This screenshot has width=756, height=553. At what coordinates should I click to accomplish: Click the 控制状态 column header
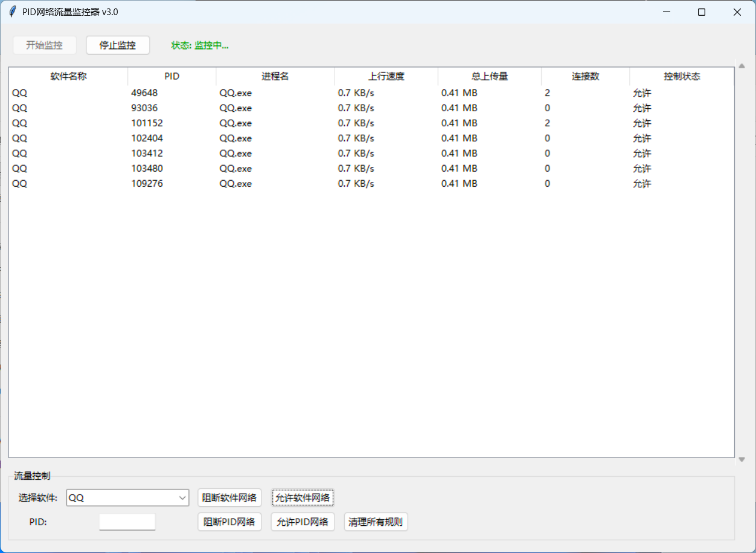tap(682, 76)
